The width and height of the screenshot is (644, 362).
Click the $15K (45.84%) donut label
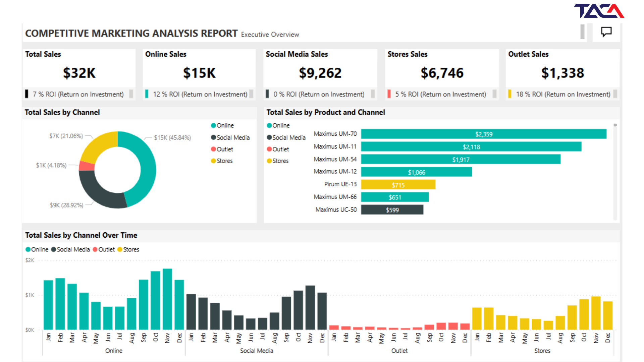pyautogui.click(x=172, y=137)
